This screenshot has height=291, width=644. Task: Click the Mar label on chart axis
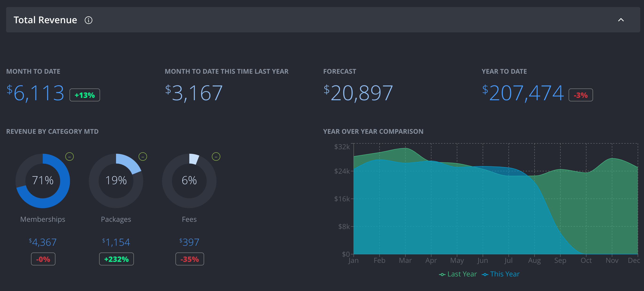click(405, 260)
